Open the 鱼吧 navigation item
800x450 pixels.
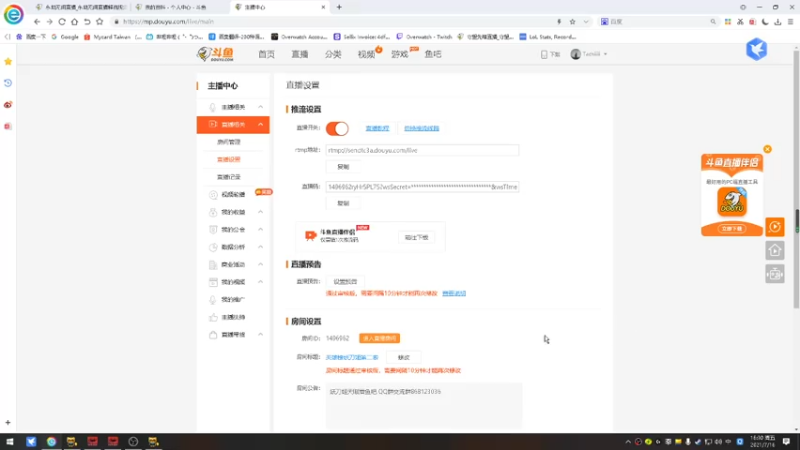tap(433, 54)
